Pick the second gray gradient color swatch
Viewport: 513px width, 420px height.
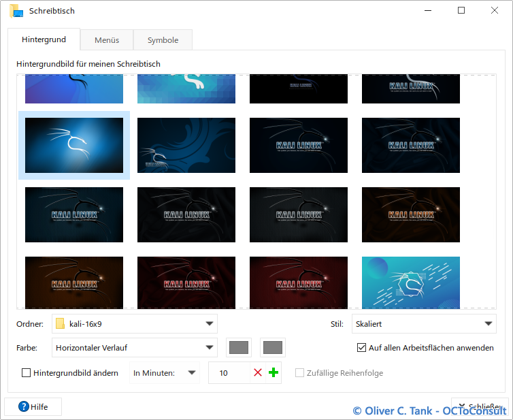pyautogui.click(x=273, y=347)
